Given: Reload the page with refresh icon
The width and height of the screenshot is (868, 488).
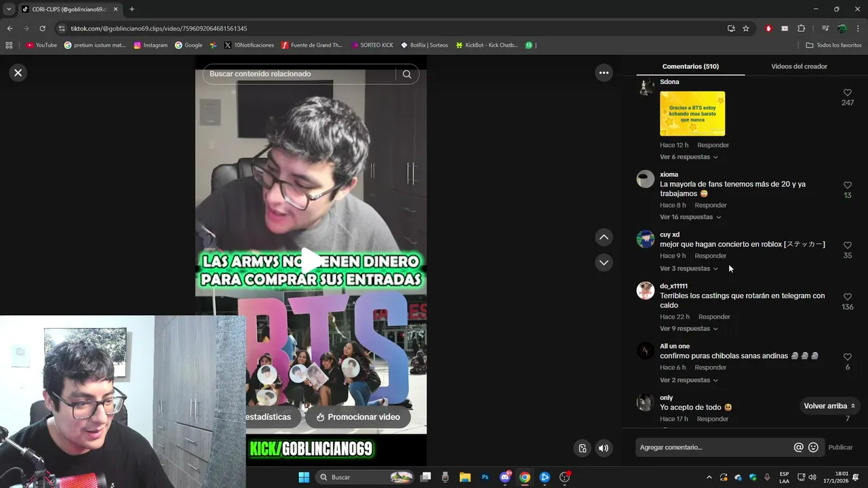Looking at the screenshot, I should tap(42, 28).
